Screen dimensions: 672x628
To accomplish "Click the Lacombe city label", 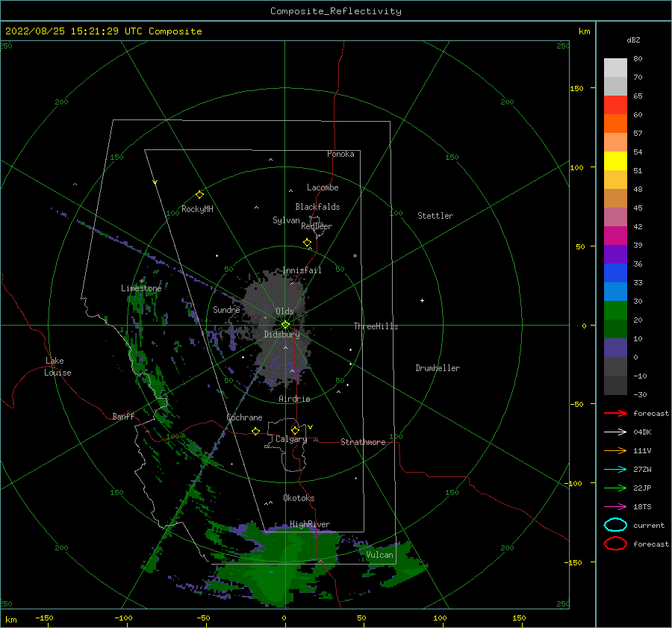I will coord(323,187).
